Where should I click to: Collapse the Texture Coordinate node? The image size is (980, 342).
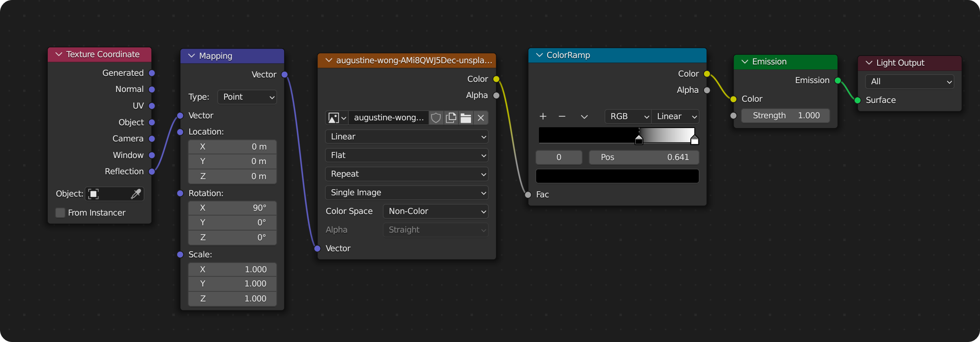(59, 54)
